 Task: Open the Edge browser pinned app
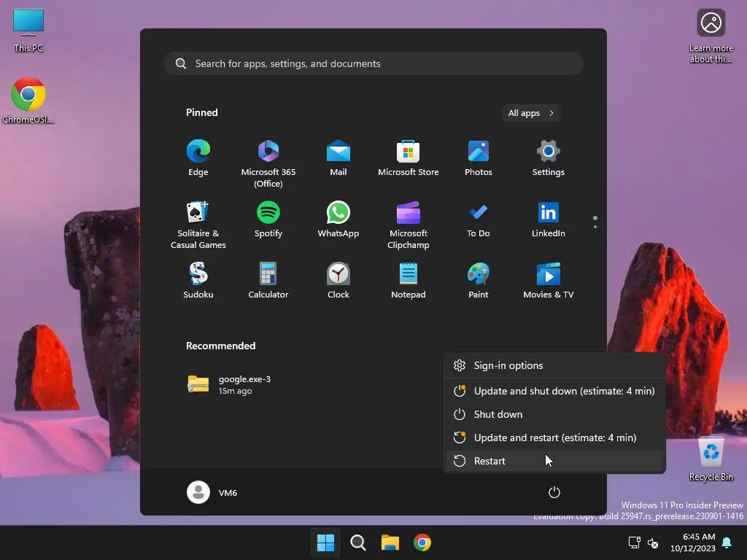[x=198, y=158]
